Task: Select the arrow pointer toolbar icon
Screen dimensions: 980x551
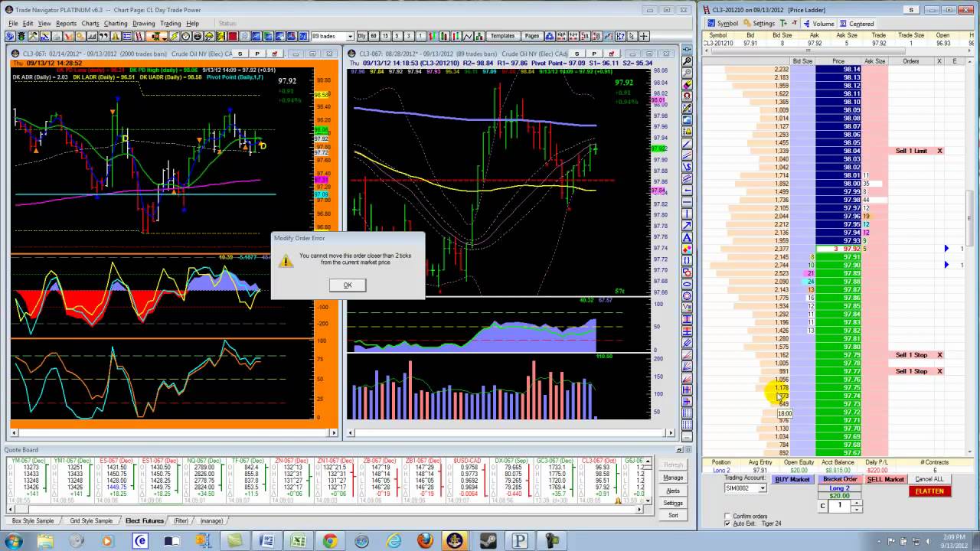Action: pos(632,36)
